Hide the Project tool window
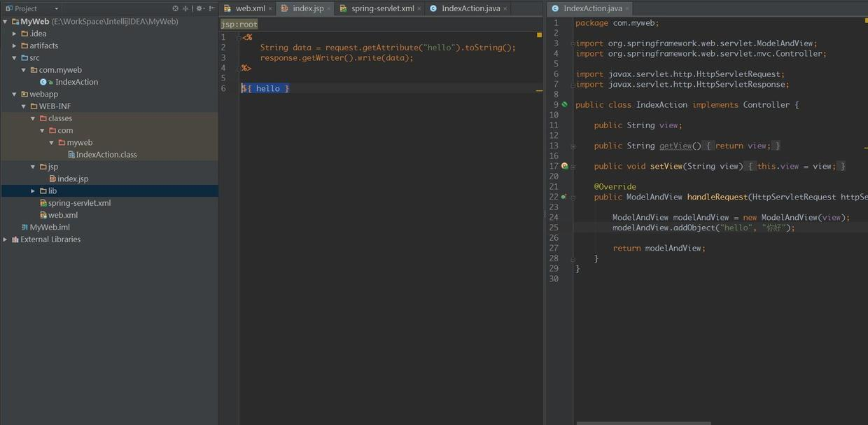Image resolution: width=868 pixels, height=425 pixels. coord(212,8)
